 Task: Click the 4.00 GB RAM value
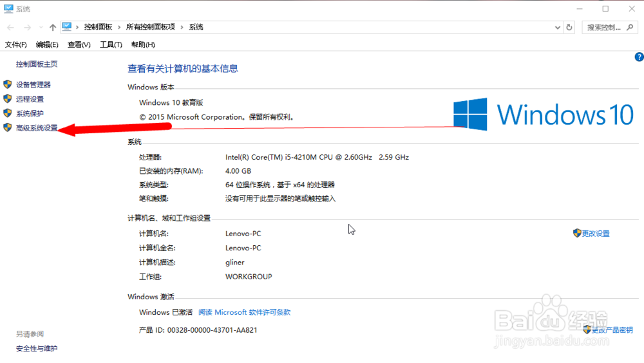click(238, 171)
